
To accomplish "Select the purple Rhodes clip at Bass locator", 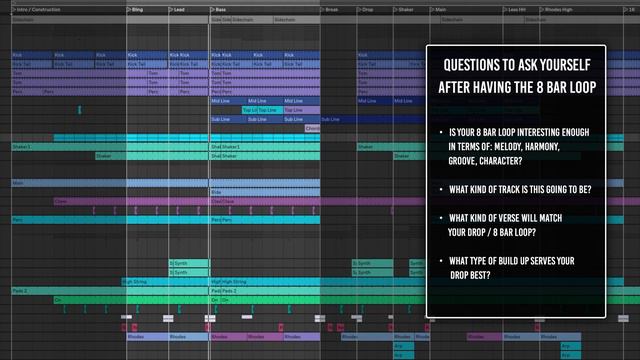I will [x=228, y=337].
